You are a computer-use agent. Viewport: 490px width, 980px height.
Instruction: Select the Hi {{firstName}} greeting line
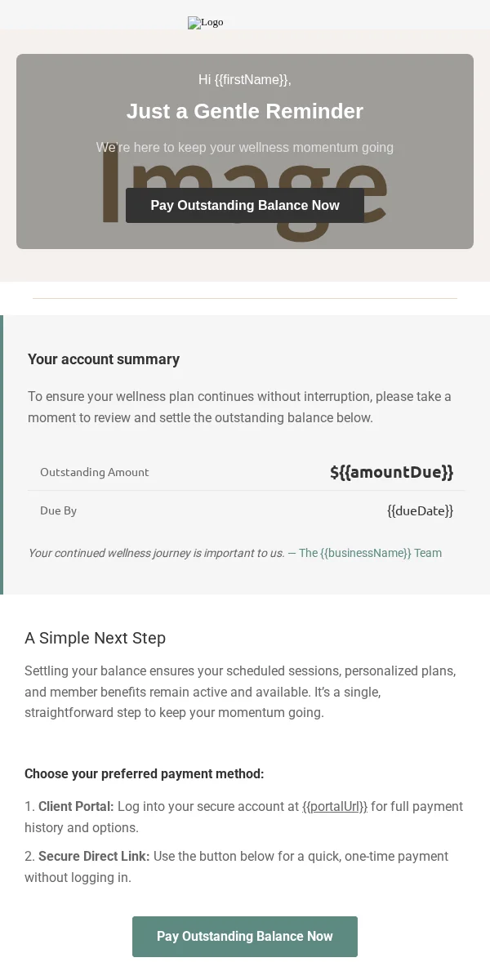245,79
